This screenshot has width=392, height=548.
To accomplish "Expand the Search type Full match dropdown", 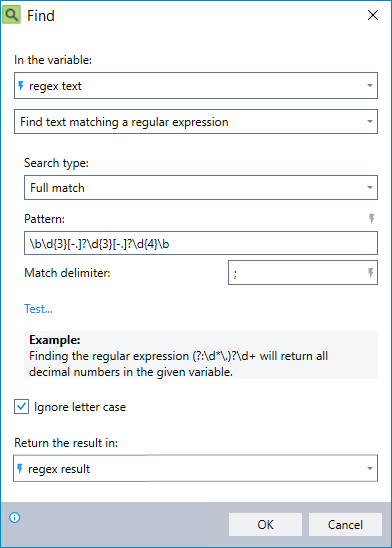I will click(201, 188).
